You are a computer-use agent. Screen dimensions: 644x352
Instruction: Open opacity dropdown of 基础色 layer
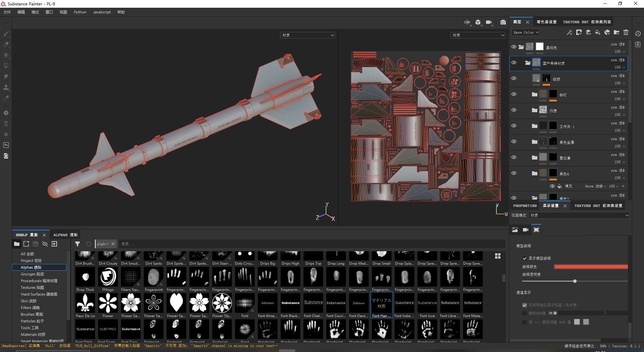click(620, 51)
